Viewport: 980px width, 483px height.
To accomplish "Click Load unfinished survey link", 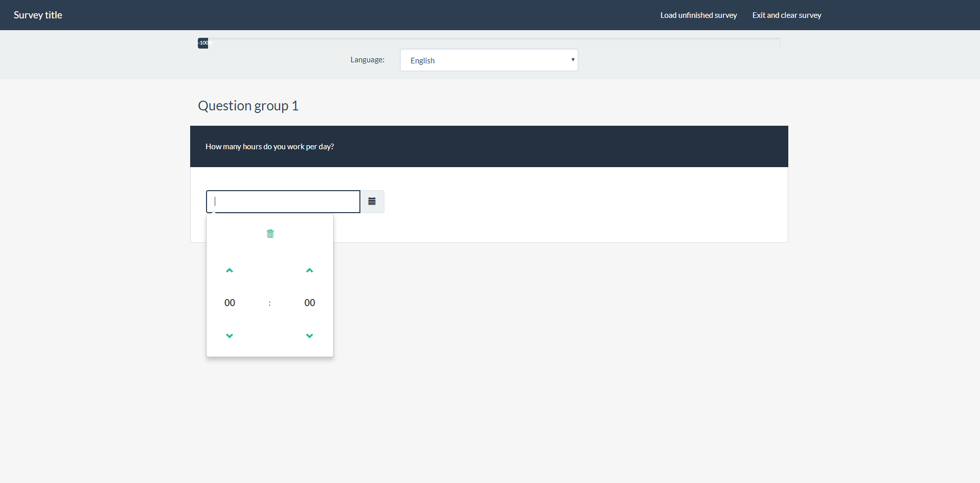I will 698,15.
